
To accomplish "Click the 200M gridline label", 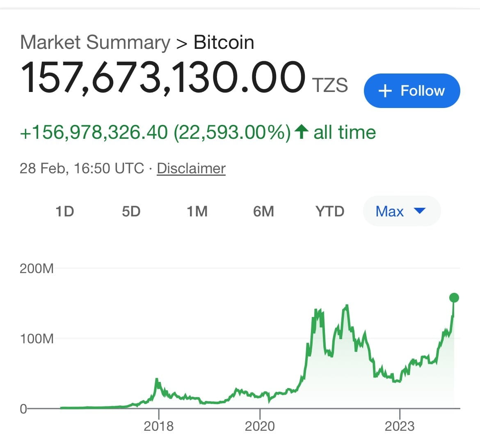I will pos(37,268).
